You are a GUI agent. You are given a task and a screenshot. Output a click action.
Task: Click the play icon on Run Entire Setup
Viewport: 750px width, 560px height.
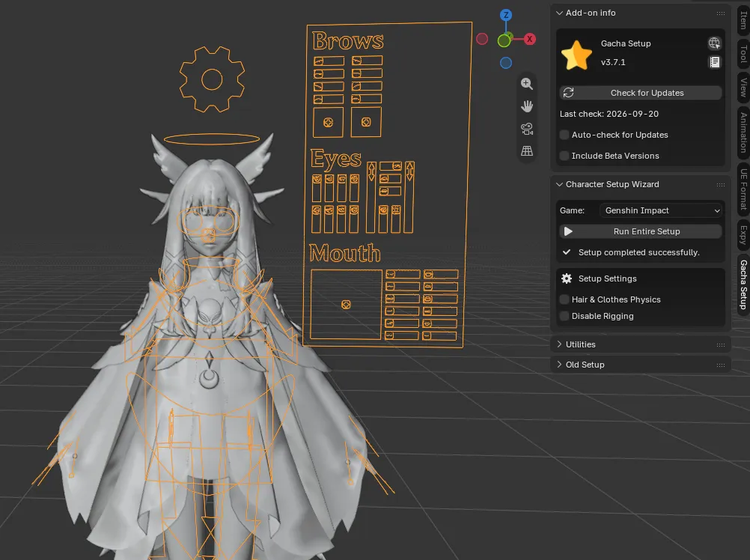click(x=568, y=231)
